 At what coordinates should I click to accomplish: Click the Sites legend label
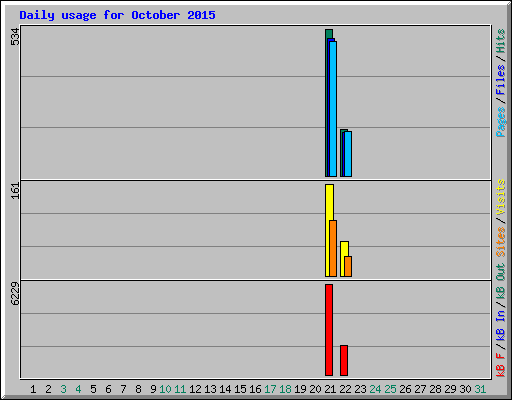[500, 242]
